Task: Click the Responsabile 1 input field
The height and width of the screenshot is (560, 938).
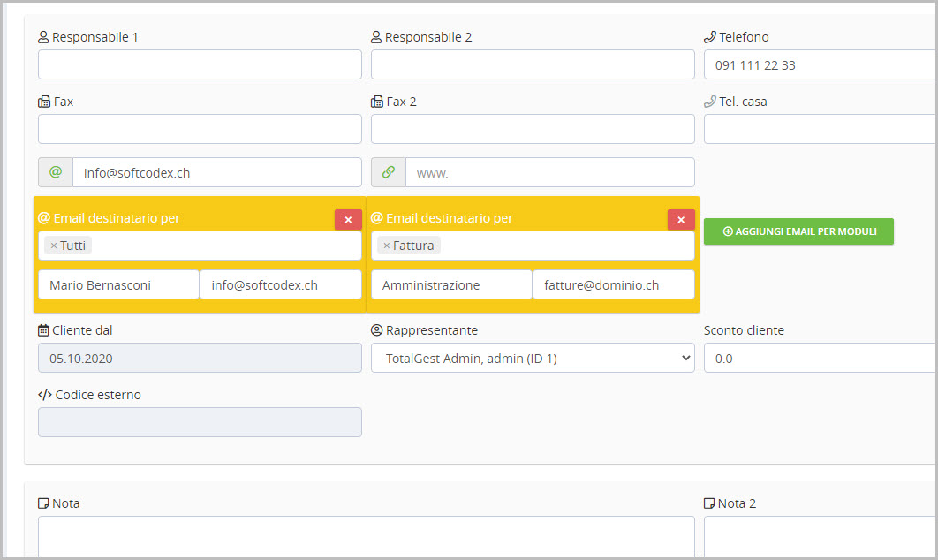Action: (x=200, y=64)
